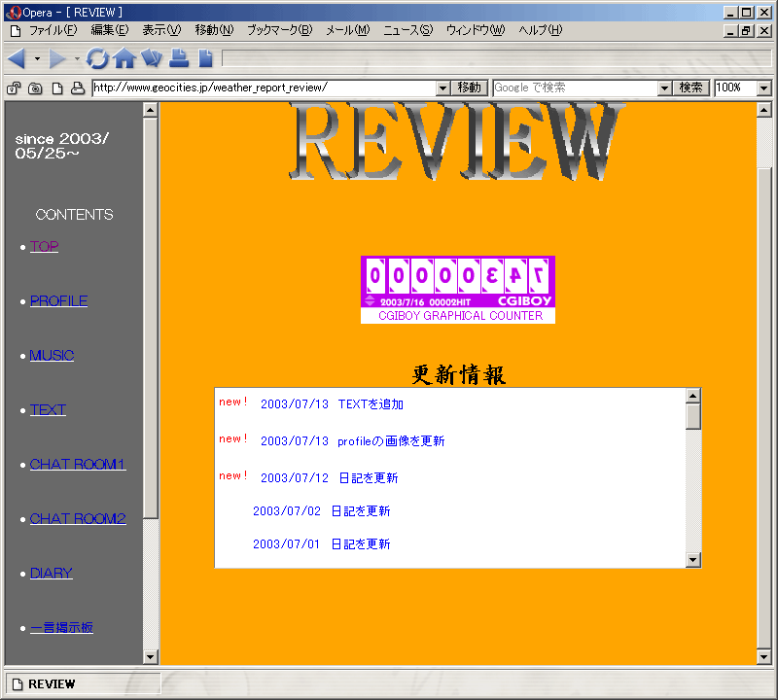Image resolution: width=778 pixels, height=700 pixels.
Task: Open the back history dropdown arrow
Action: (x=37, y=59)
